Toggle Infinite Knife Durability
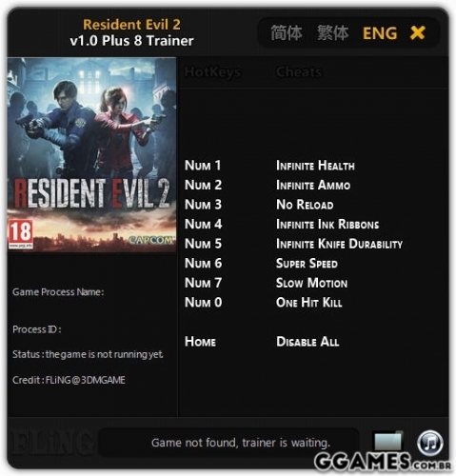This screenshot has height=476, width=456. click(x=339, y=244)
